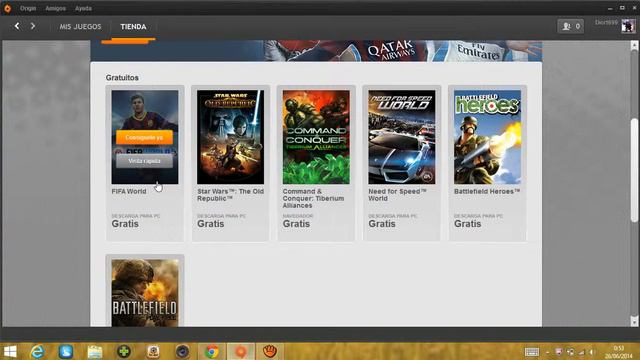Click Command & Conquer: Tiberium Alliances title
The image size is (640, 360).
313,198
